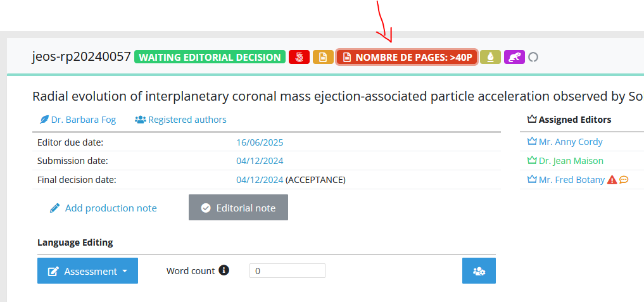Click the purple frog badge
Viewport: 644px width, 302px height.
coord(514,57)
